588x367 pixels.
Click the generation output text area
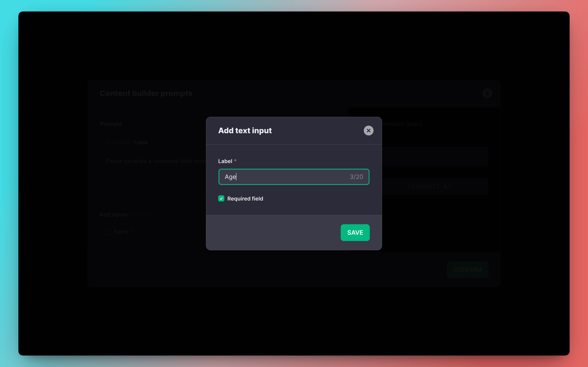[435, 157]
